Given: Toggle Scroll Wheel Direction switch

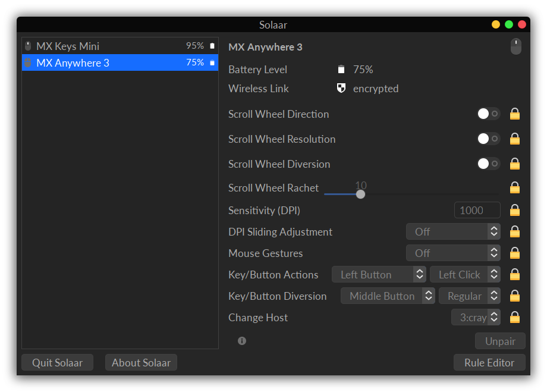Looking at the screenshot, I should [x=489, y=114].
